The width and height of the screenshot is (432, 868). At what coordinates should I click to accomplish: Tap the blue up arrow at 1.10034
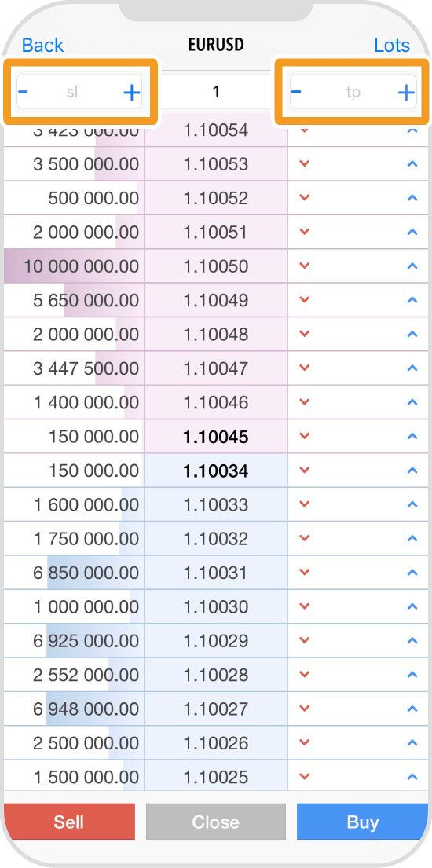pyautogui.click(x=412, y=471)
